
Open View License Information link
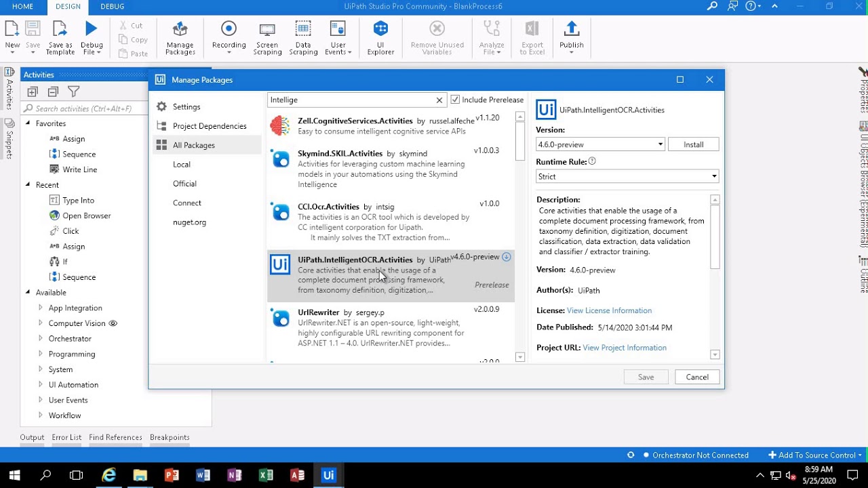(609, 310)
